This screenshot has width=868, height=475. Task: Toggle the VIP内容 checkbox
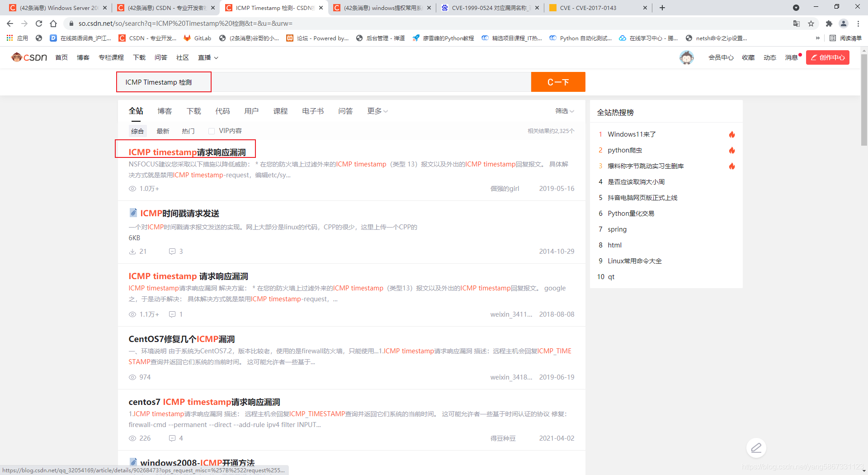tap(211, 131)
